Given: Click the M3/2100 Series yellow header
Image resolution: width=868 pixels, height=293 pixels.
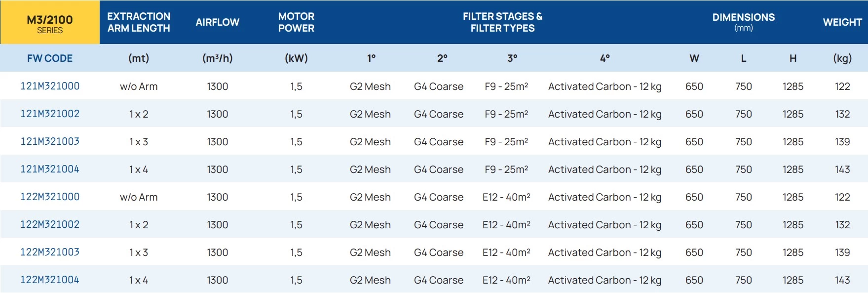Looking at the screenshot, I should [50, 23].
